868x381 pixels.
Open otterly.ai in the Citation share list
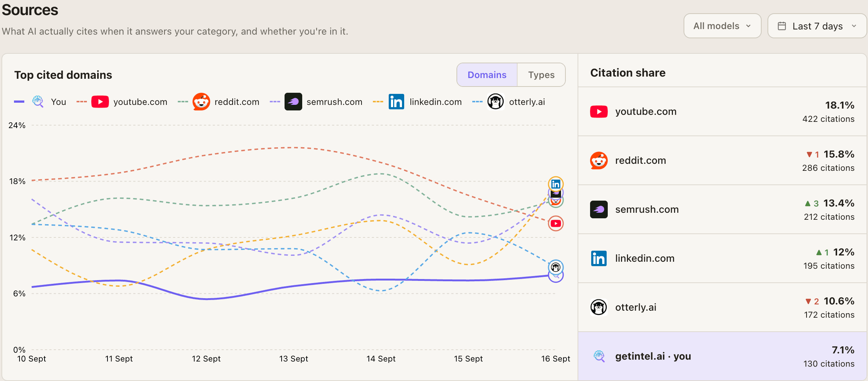[x=722, y=307]
